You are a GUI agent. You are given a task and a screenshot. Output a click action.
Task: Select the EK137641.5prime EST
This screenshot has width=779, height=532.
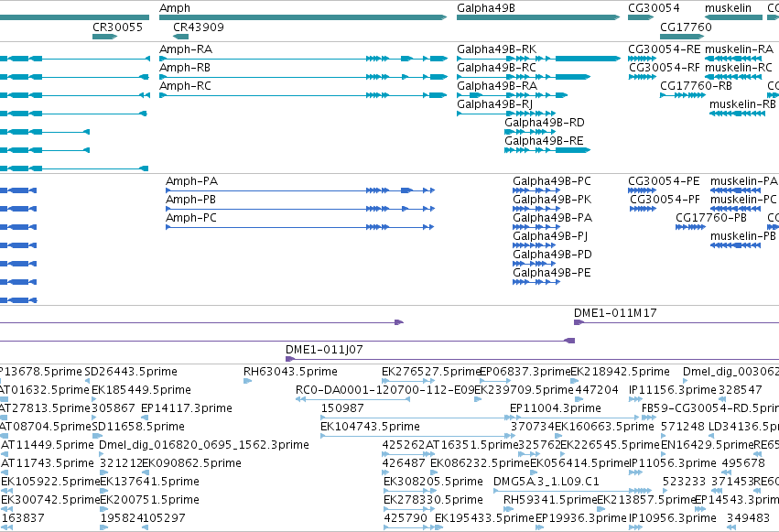[x=104, y=491]
